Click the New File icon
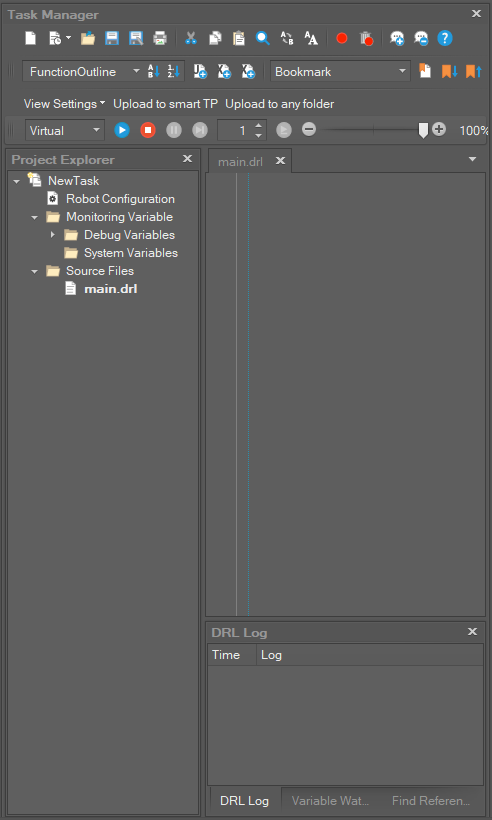Viewport: 492px width, 820px height. pyautogui.click(x=31, y=38)
